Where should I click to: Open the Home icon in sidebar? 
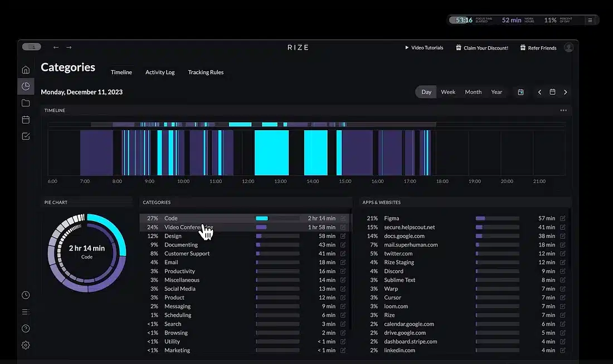pyautogui.click(x=26, y=70)
